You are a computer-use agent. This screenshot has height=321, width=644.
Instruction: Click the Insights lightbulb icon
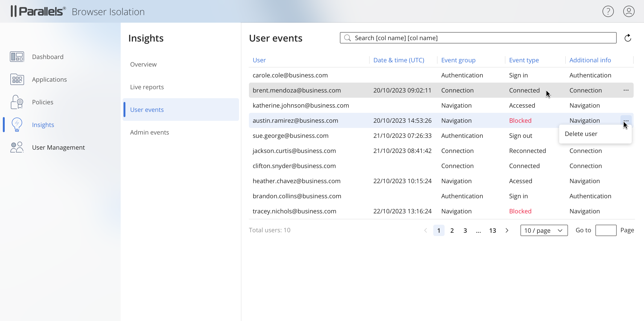coord(17,124)
